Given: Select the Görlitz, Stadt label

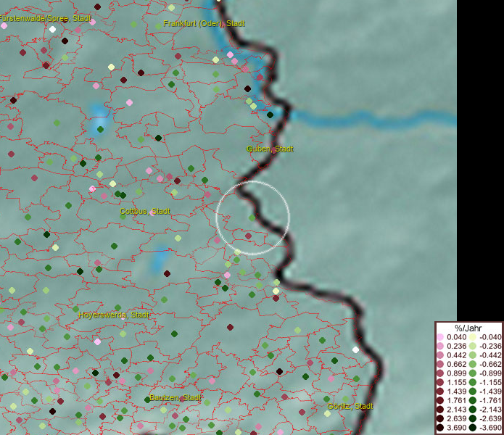Looking at the screenshot, I should click(350, 406).
